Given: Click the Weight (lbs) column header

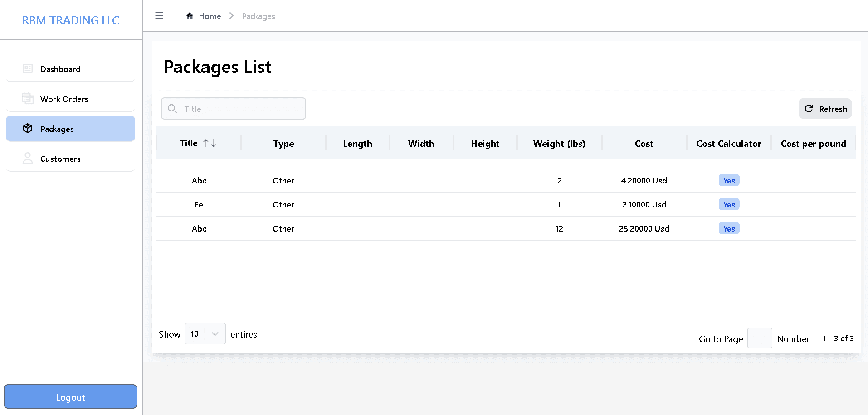Looking at the screenshot, I should (559, 144).
